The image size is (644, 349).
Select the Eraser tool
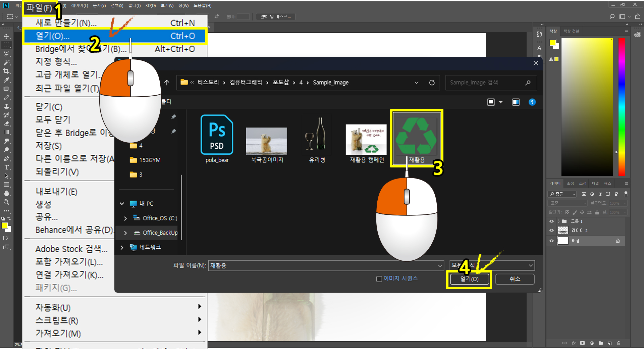click(x=6, y=123)
